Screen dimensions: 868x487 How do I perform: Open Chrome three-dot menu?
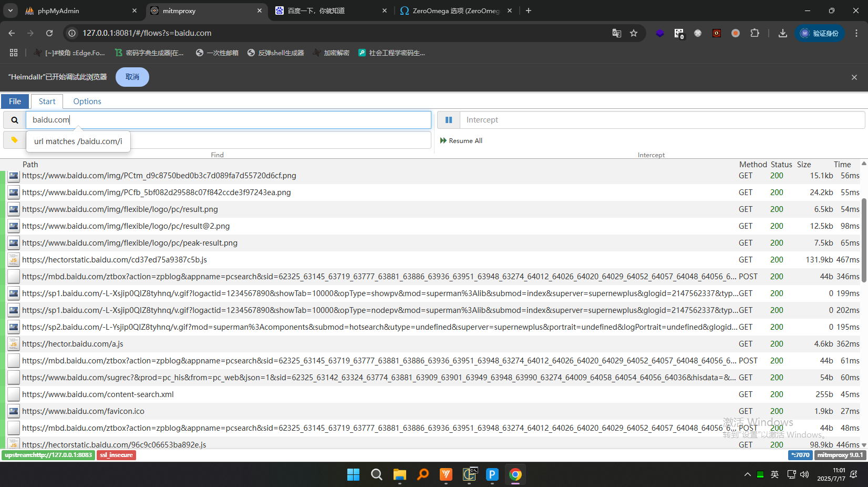click(856, 33)
